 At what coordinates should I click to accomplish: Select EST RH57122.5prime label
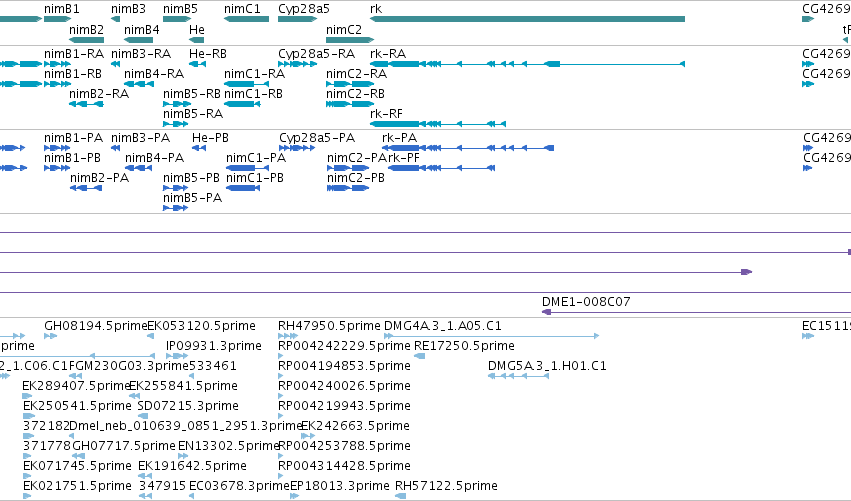[x=446, y=486]
